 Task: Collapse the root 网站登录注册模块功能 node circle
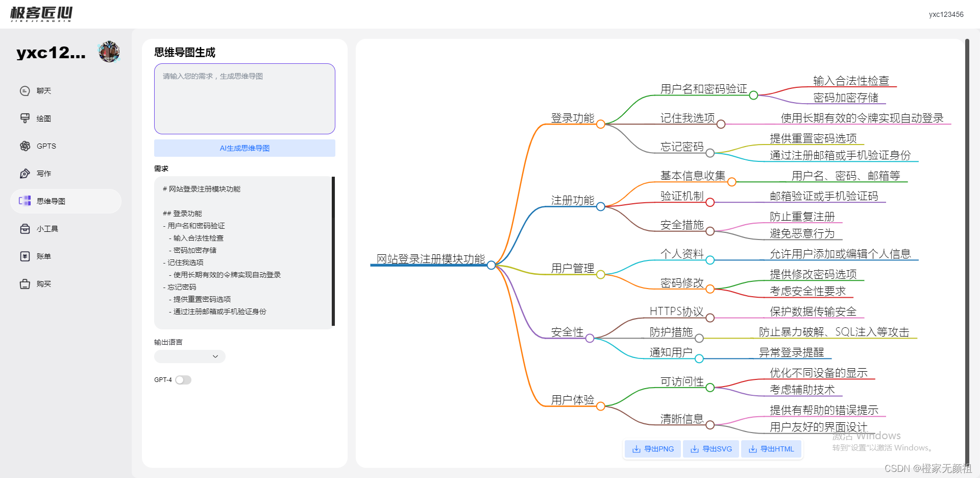pyautogui.click(x=491, y=265)
